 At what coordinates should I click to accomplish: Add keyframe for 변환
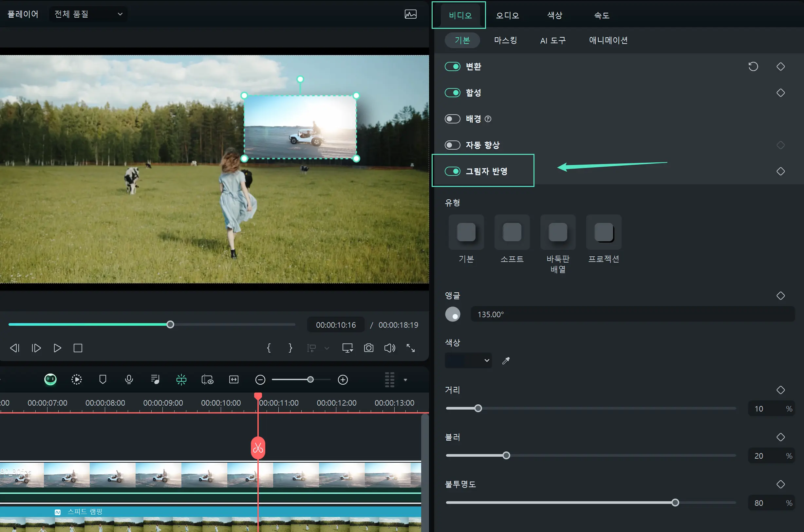point(780,66)
